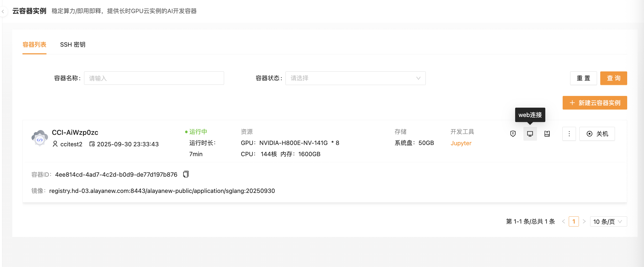Create a new cloud container instance
Image resolution: width=644 pixels, height=267 pixels.
pos(595,103)
